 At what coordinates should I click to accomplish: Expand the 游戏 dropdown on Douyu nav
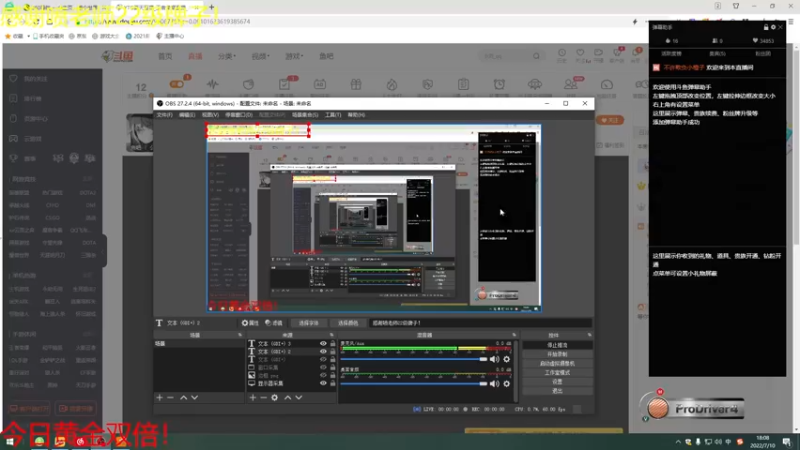tap(294, 56)
